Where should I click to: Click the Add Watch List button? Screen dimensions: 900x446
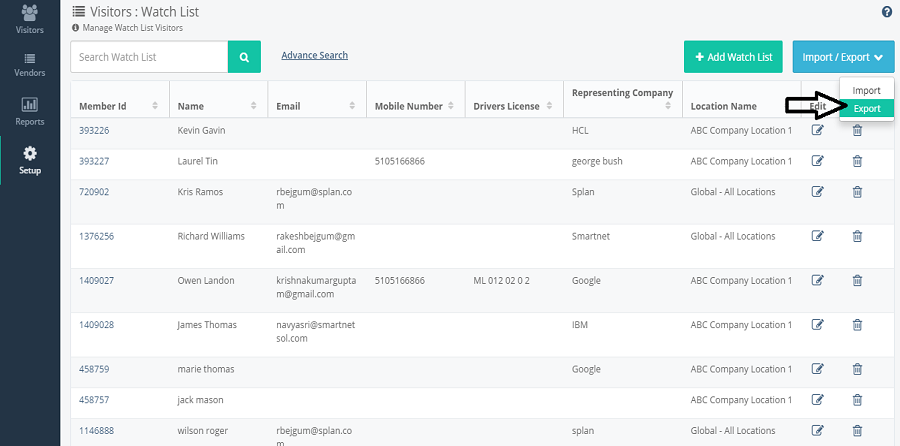(x=733, y=57)
